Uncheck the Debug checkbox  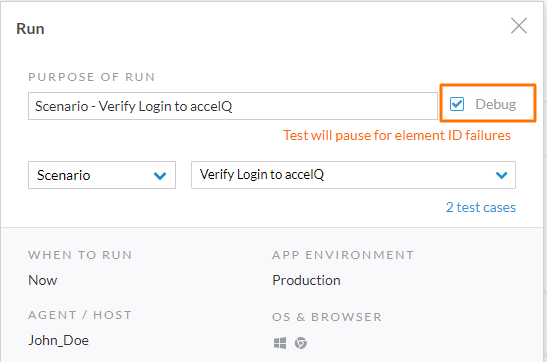(457, 104)
